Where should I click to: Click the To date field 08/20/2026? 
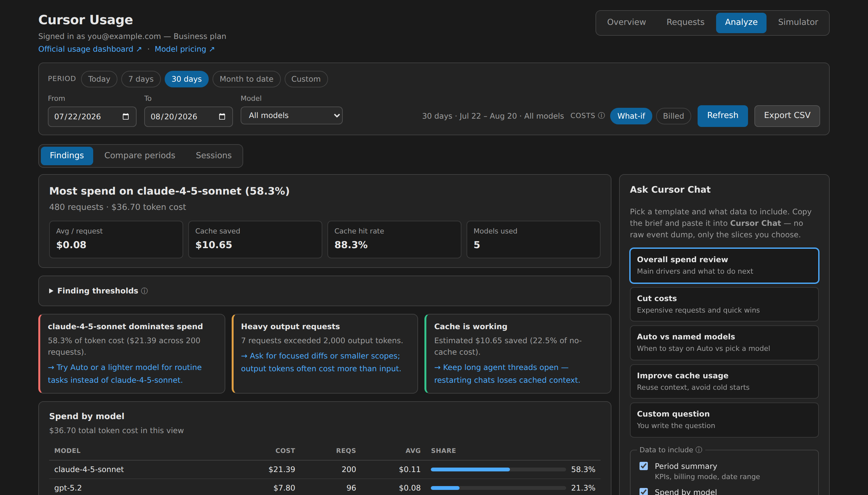pos(188,117)
